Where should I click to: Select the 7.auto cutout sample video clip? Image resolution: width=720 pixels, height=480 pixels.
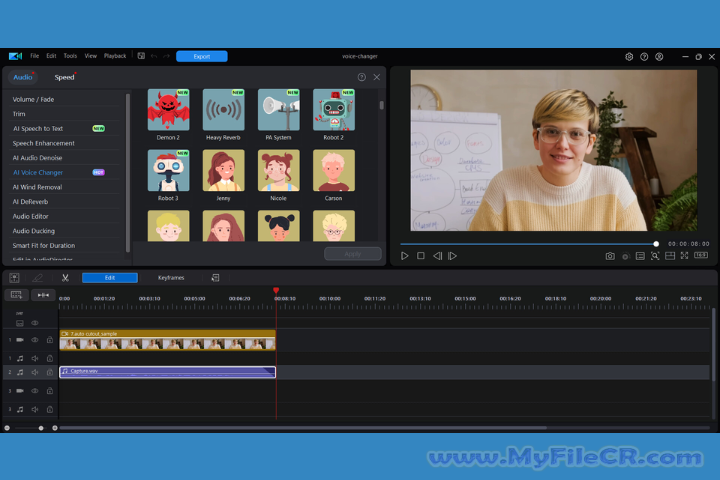click(168, 340)
